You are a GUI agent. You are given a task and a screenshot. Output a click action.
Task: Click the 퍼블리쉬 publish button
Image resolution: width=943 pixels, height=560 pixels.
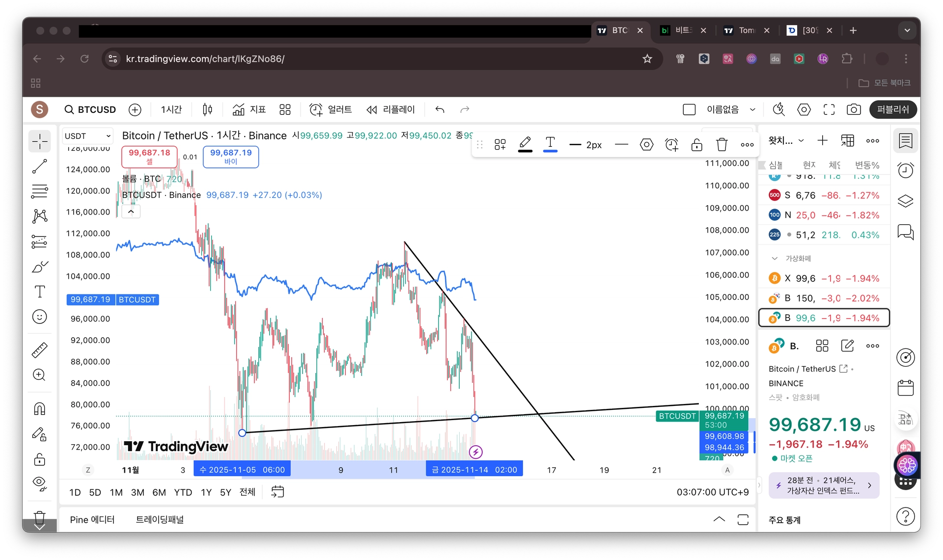click(892, 109)
